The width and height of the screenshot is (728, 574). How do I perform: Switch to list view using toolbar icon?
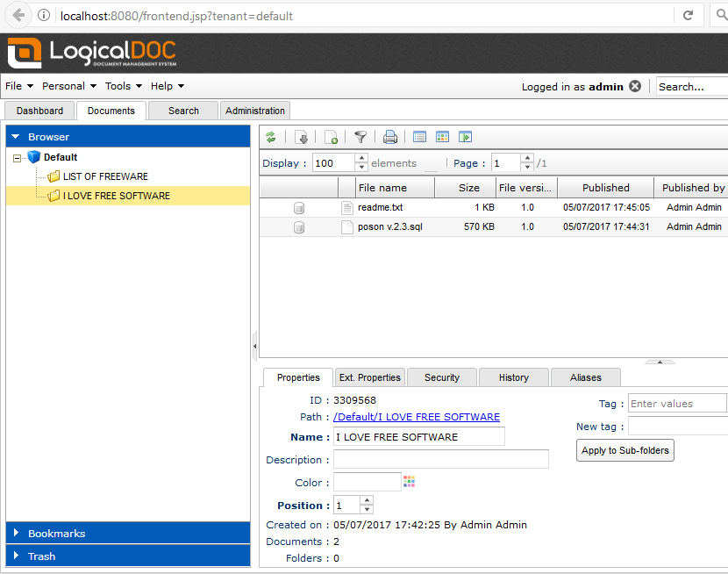click(419, 137)
